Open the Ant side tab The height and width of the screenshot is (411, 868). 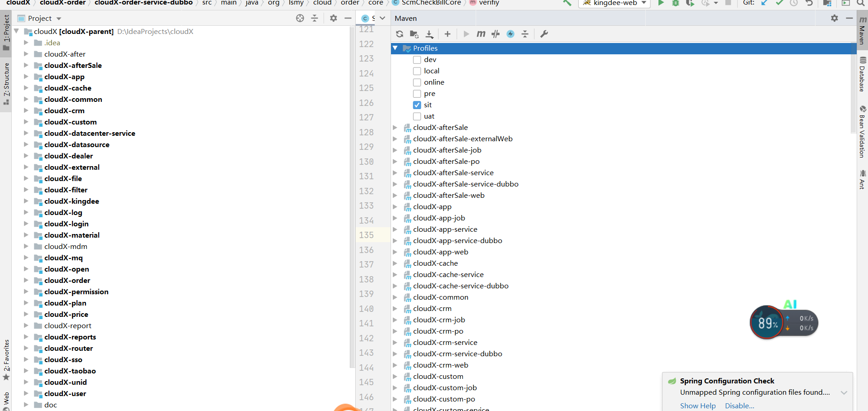pyautogui.click(x=863, y=180)
